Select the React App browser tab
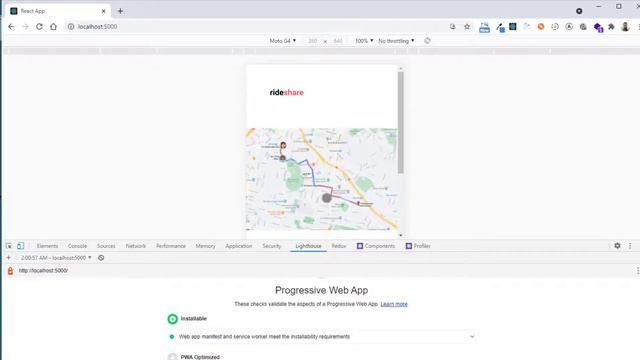Viewport: 640px width, 360px height. [57, 11]
